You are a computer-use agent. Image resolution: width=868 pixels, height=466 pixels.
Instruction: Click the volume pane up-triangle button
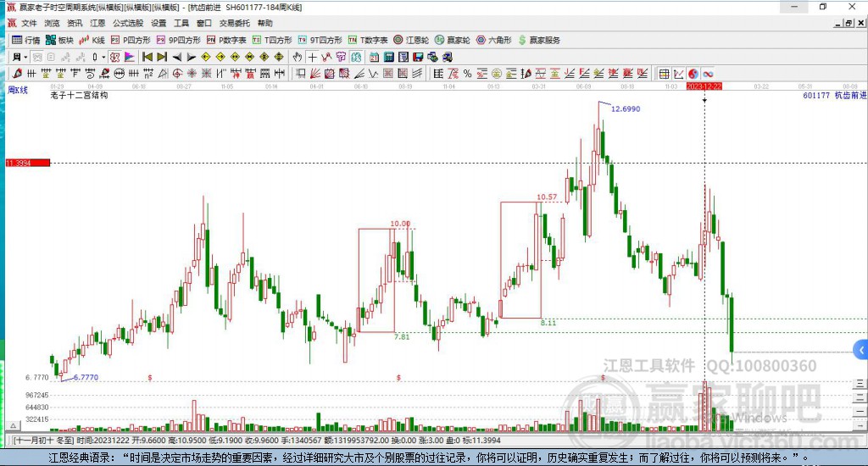pyautogui.click(x=14, y=425)
